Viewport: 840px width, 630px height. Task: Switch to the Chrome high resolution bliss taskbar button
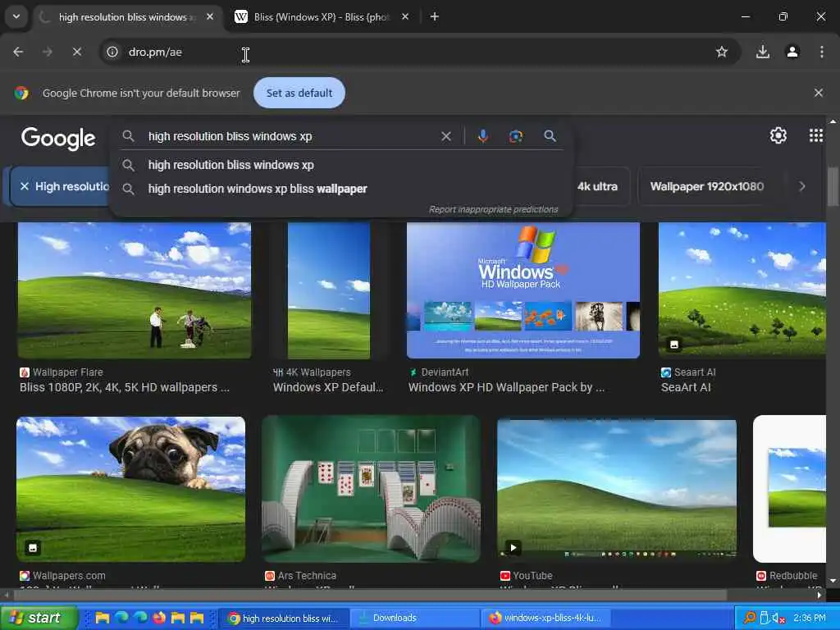[x=283, y=619]
